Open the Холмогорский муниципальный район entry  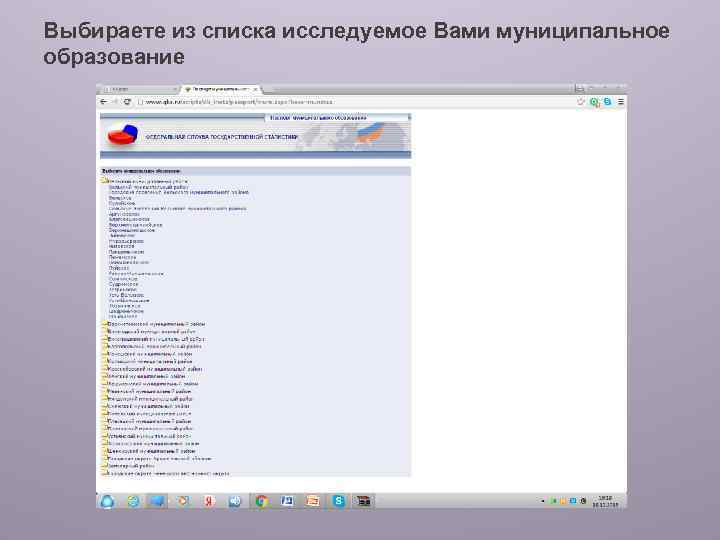pyautogui.click(x=154, y=444)
